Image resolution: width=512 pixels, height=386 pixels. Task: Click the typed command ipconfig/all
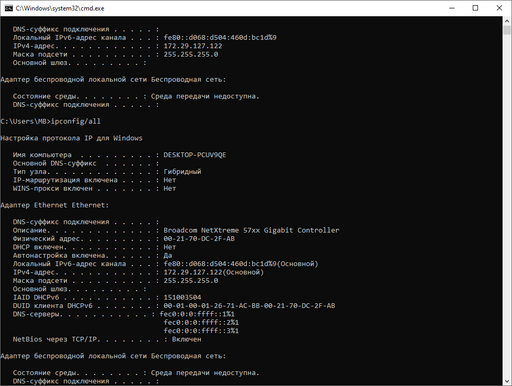76,121
